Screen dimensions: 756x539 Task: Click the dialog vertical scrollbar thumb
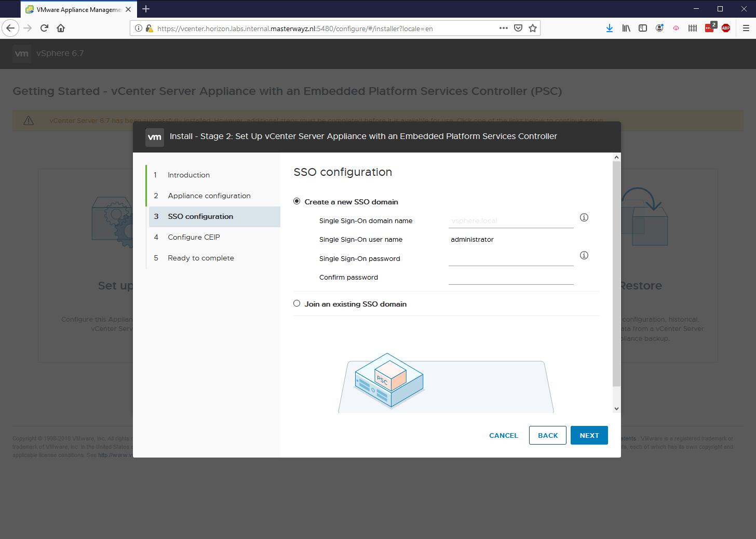coord(616,274)
